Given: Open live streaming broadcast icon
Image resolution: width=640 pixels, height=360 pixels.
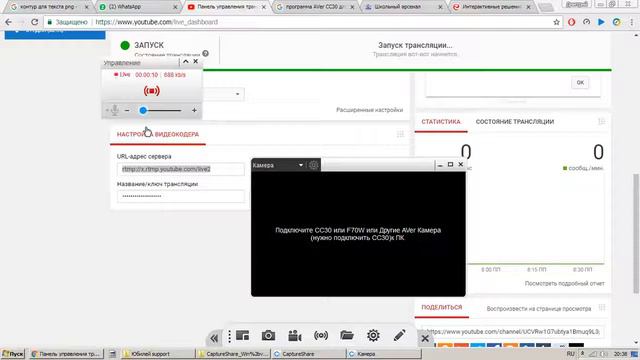Looking at the screenshot, I should pyautogui.click(x=321, y=336).
